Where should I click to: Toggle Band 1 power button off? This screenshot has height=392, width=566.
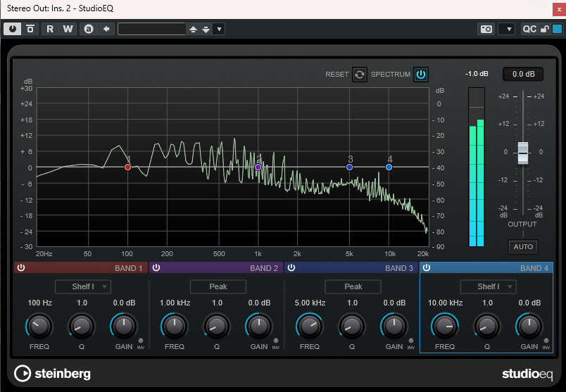pyautogui.click(x=21, y=268)
